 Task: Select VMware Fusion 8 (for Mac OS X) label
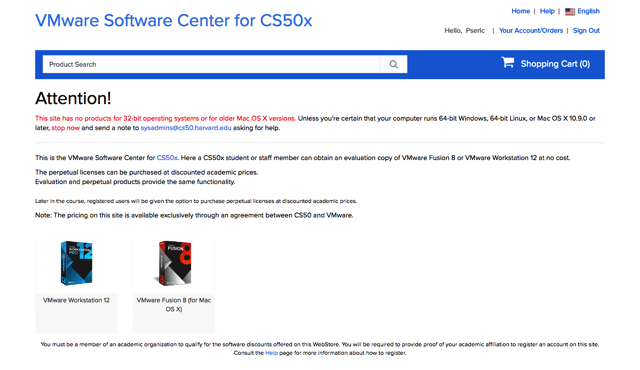tap(174, 305)
